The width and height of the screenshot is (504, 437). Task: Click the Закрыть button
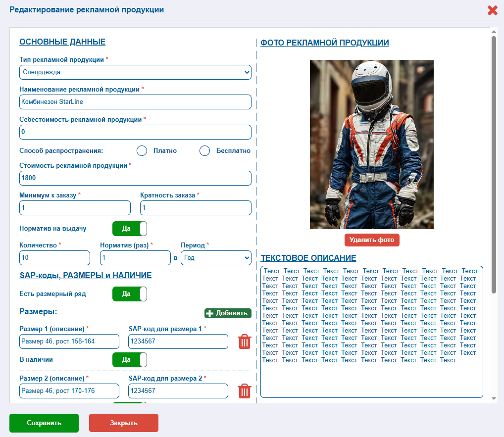[x=124, y=423]
